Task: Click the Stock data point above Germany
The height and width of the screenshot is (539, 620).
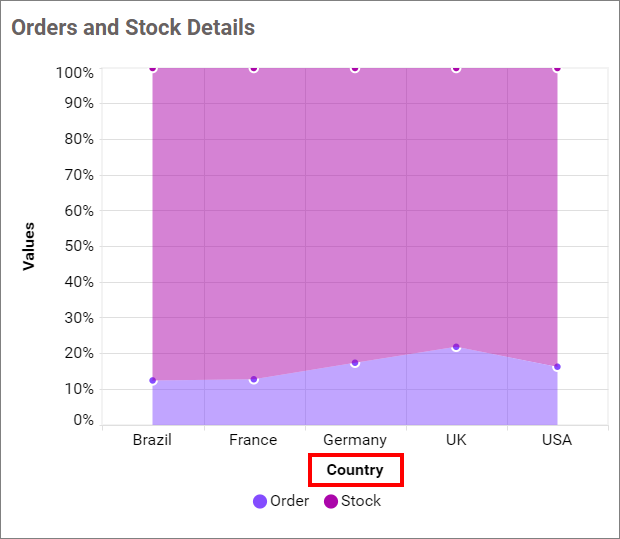Action: click(x=355, y=69)
